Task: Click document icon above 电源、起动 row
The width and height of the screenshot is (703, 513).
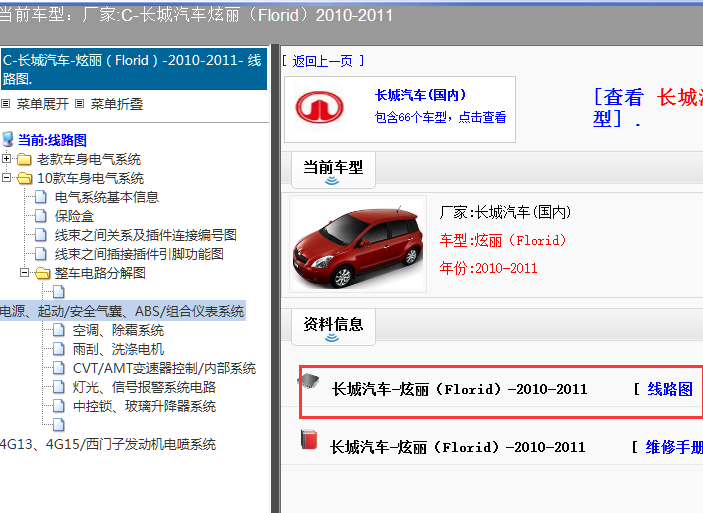Action: 59,292
